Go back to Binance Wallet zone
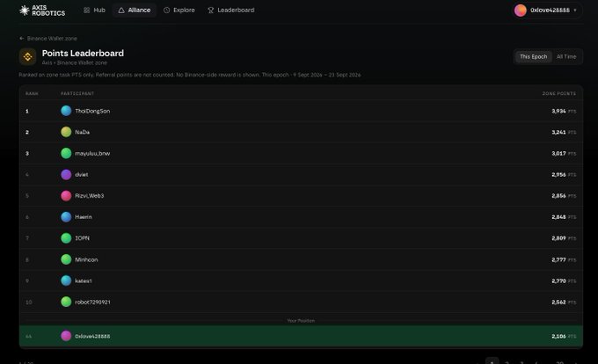Viewport: 598px width, 364px height. [48, 39]
